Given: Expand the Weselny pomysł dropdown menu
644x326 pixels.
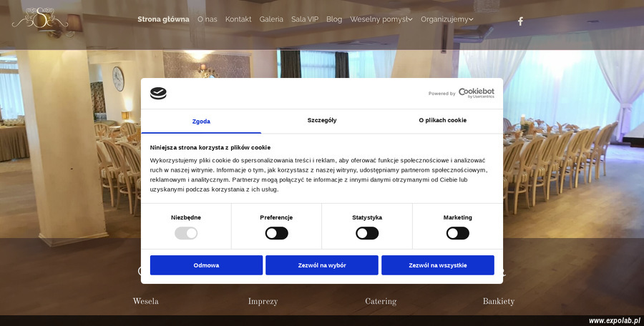Looking at the screenshot, I should coord(381,19).
